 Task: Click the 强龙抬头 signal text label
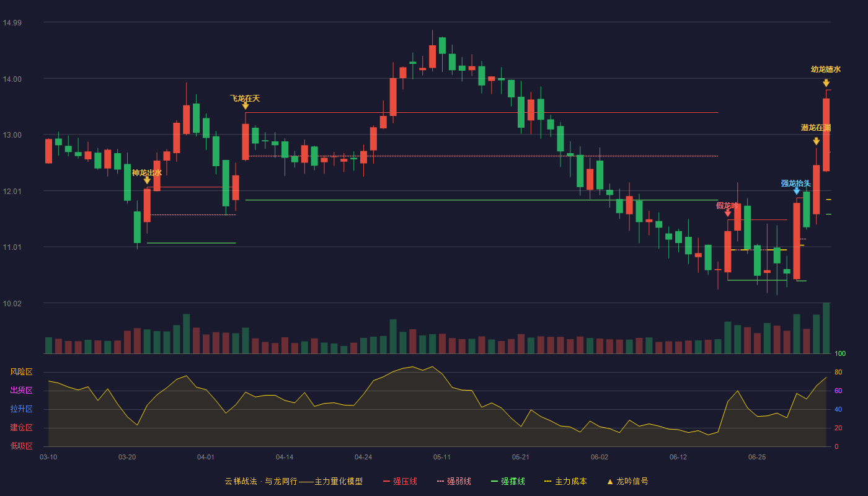pos(796,183)
